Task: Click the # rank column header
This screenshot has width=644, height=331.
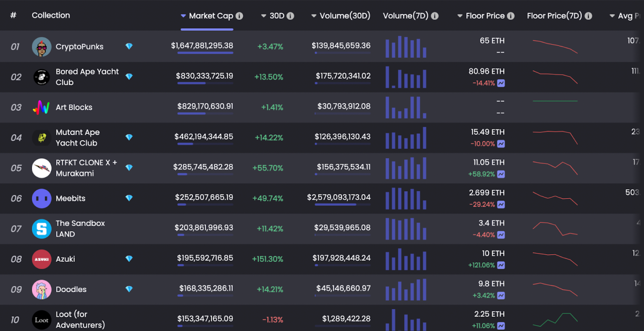Action: pyautogui.click(x=13, y=15)
